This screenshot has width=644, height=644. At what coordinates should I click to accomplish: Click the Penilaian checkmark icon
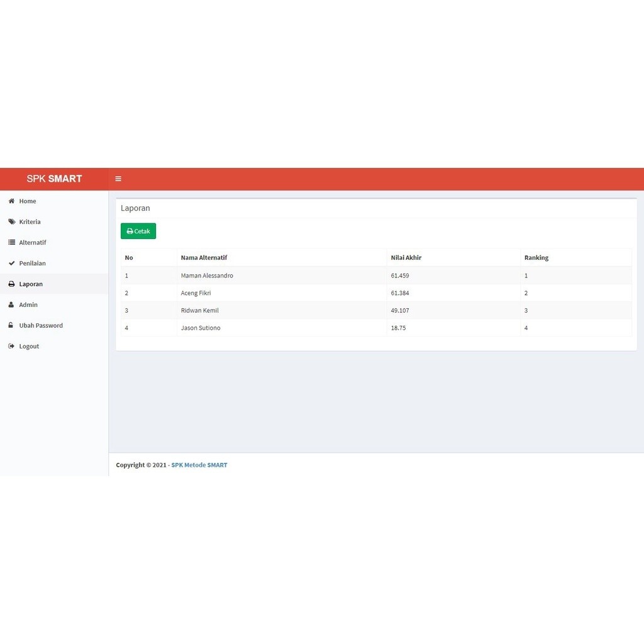click(11, 264)
